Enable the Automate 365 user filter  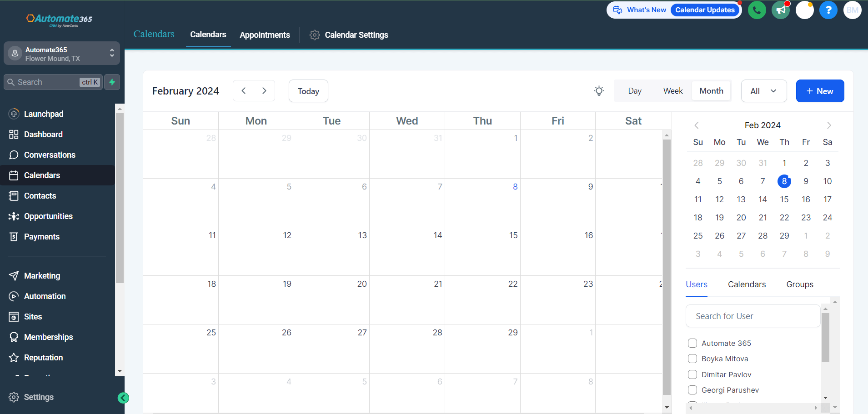coord(693,343)
